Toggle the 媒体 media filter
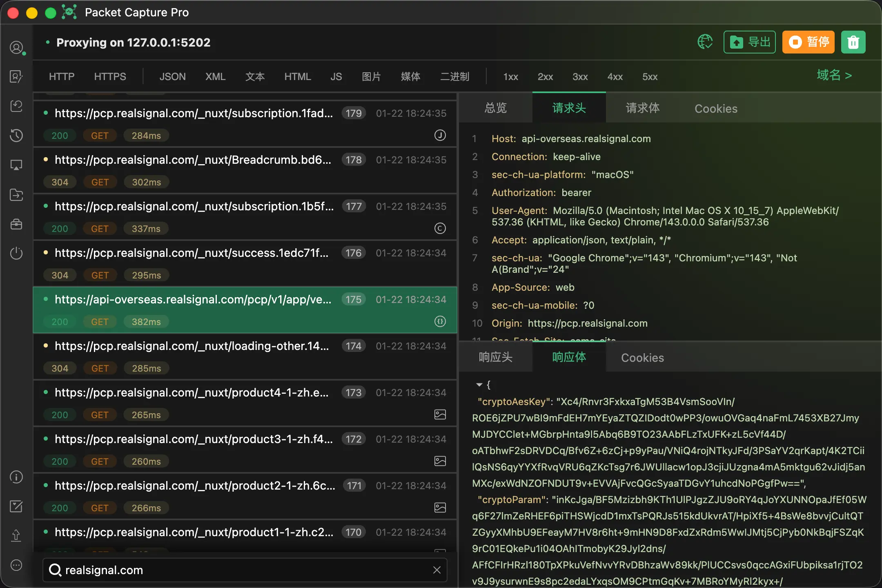The image size is (882, 588). click(410, 76)
